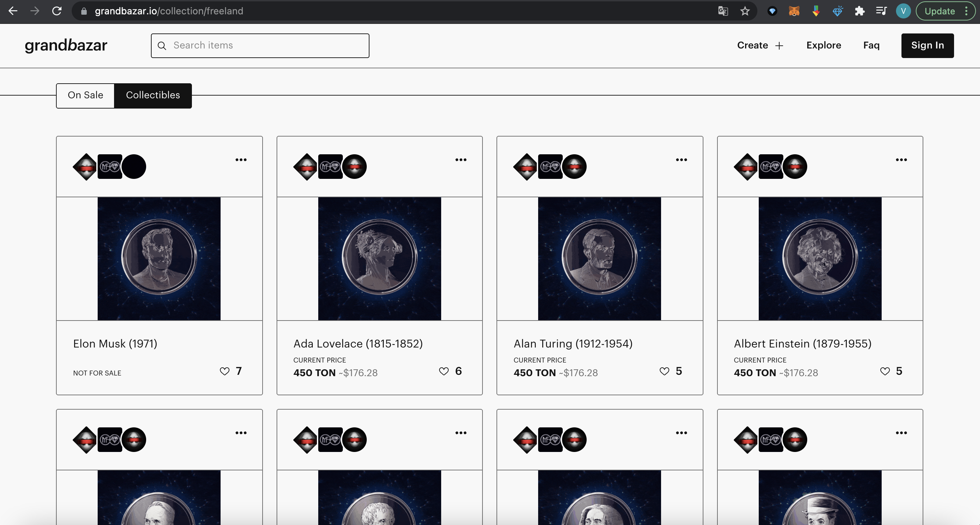The image size is (980, 525).
Task: Open the Ada Lovelace (1815-1852) title link
Action: (358, 344)
